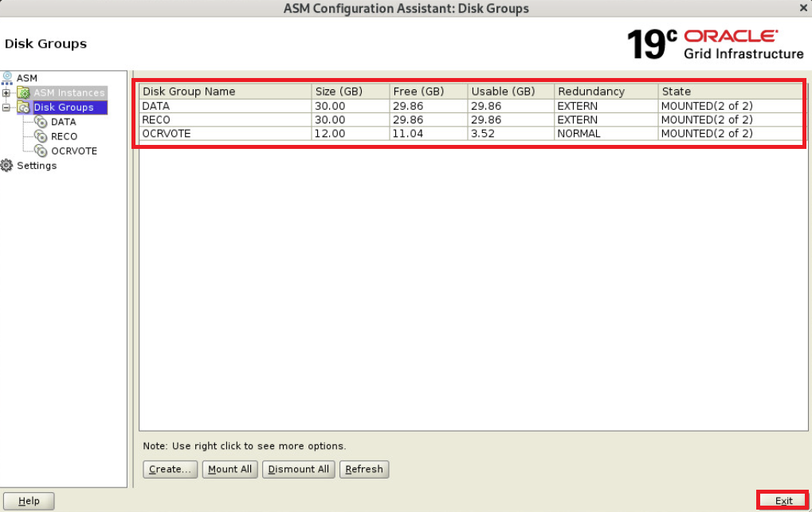This screenshot has height=512, width=812.
Task: Select the OCRVOTE row name cell
Action: [226, 134]
